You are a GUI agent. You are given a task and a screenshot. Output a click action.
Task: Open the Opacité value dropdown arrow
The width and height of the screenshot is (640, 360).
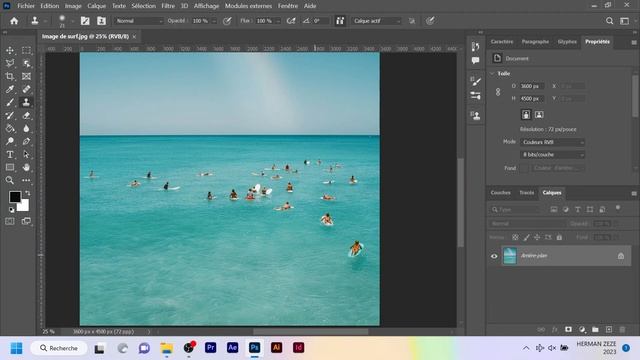click(214, 21)
